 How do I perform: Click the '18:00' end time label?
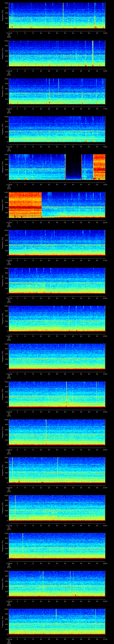(105, 147)
